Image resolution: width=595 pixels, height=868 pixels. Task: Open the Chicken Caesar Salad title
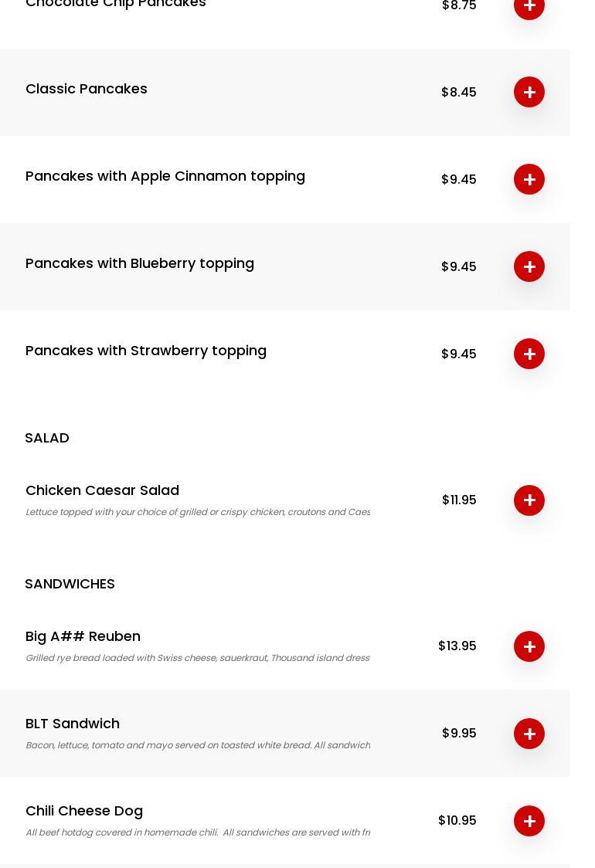click(103, 490)
